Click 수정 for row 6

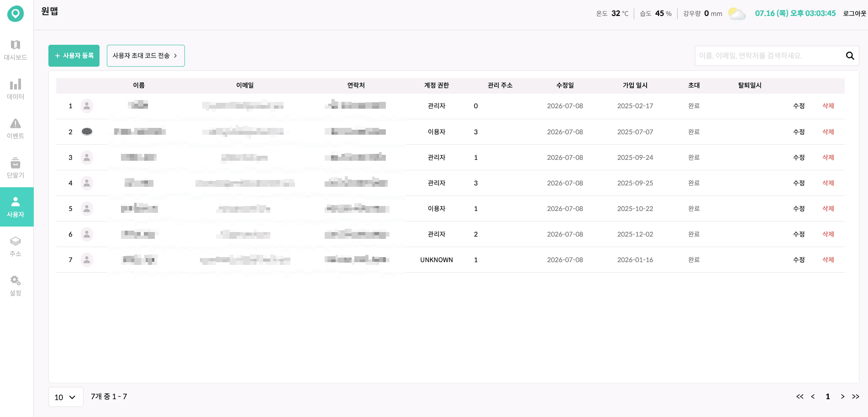tap(799, 234)
